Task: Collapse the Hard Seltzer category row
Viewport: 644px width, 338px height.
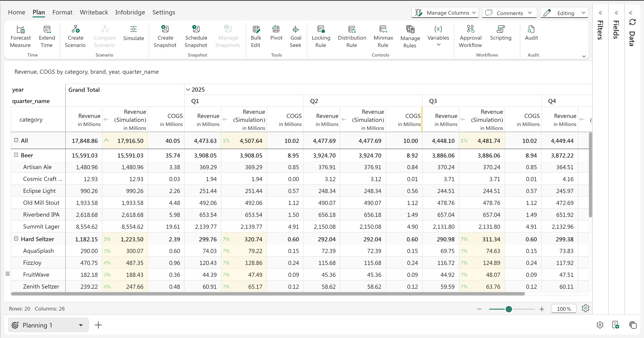Action: coord(16,239)
